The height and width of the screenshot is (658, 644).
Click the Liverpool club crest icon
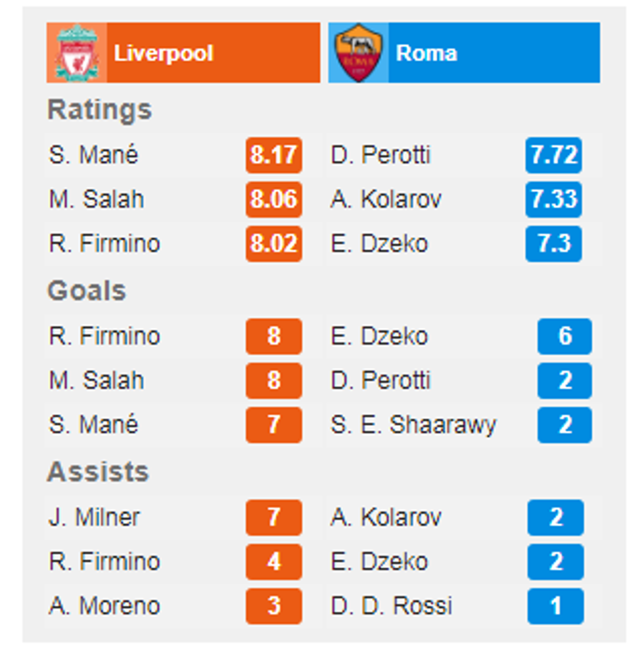tap(77, 53)
